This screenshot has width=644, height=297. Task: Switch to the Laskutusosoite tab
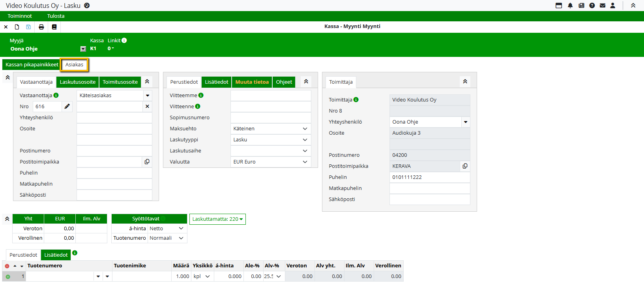78,82
